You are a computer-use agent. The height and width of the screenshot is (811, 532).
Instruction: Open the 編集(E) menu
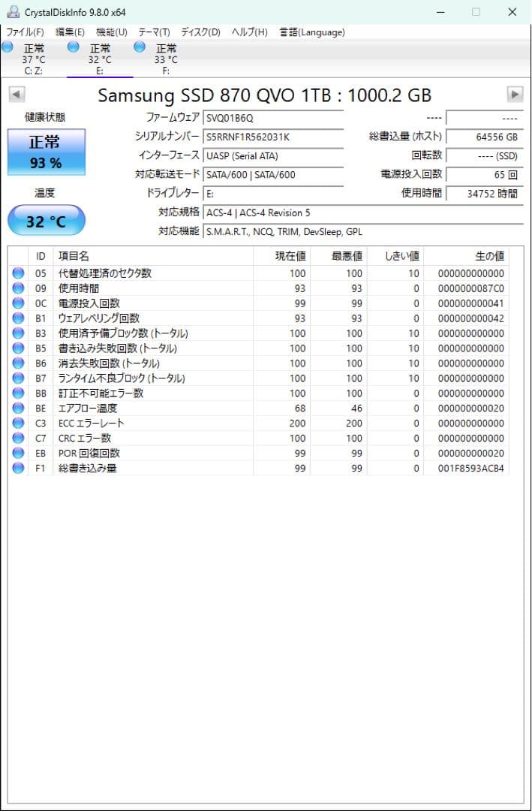pyautogui.click(x=69, y=32)
